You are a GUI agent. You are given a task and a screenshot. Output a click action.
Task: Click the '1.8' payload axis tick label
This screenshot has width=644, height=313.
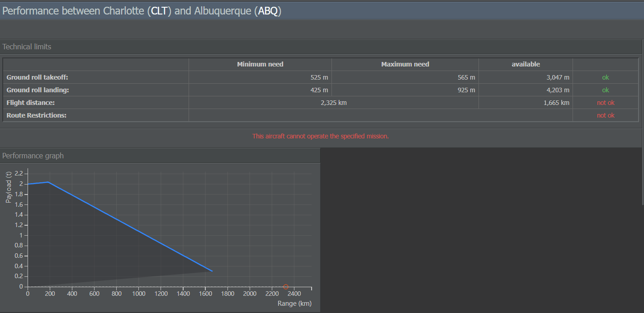pyautogui.click(x=19, y=194)
